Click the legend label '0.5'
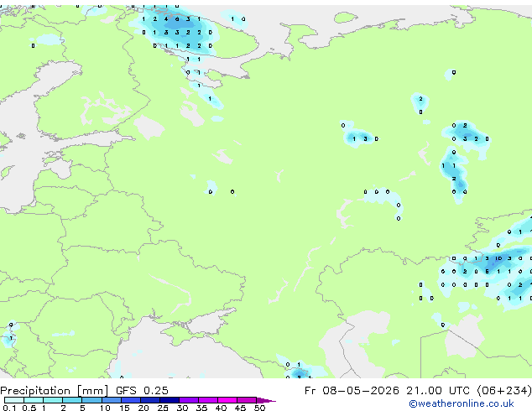Viewport: 532px width, 411px height. pyautogui.click(x=29, y=408)
